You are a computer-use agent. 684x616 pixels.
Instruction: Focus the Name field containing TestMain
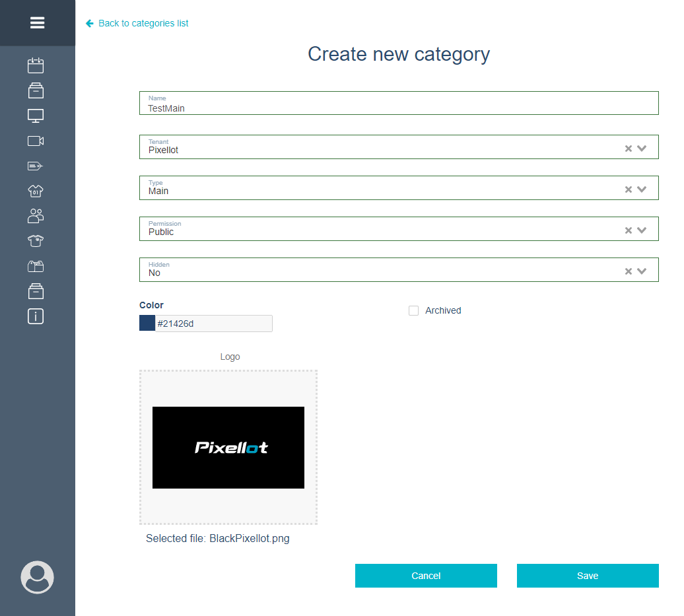tap(399, 103)
